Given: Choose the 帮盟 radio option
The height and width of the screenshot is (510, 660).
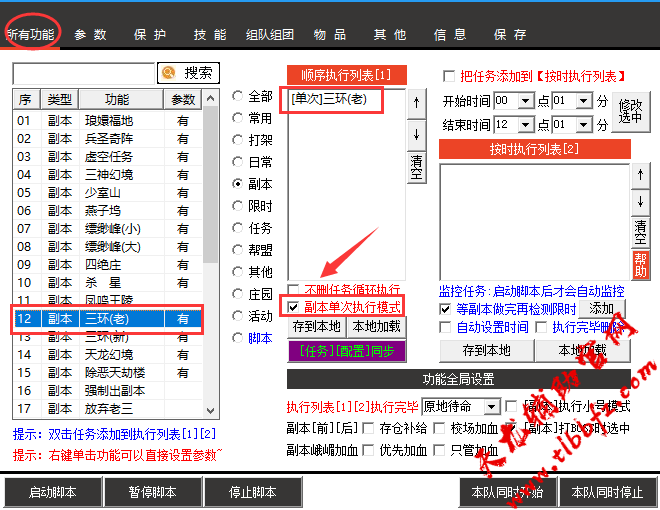Looking at the screenshot, I should tap(237, 250).
